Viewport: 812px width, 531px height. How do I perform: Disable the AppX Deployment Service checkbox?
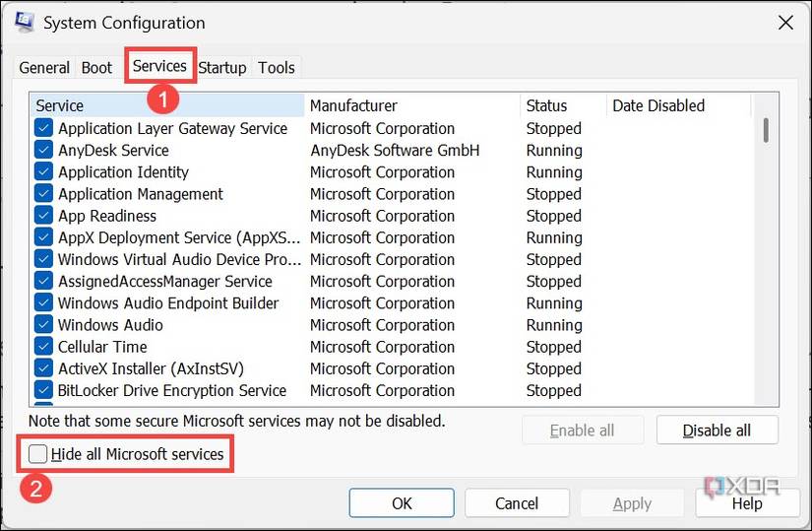tap(43, 237)
